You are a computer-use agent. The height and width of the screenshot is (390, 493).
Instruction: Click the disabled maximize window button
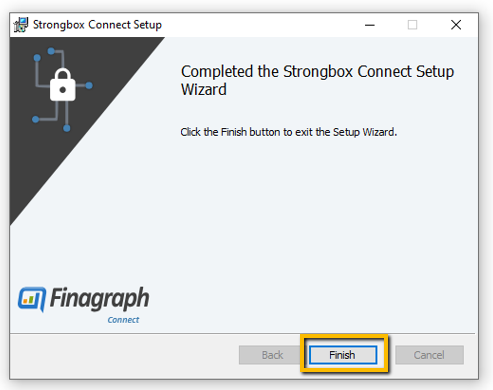pos(412,25)
